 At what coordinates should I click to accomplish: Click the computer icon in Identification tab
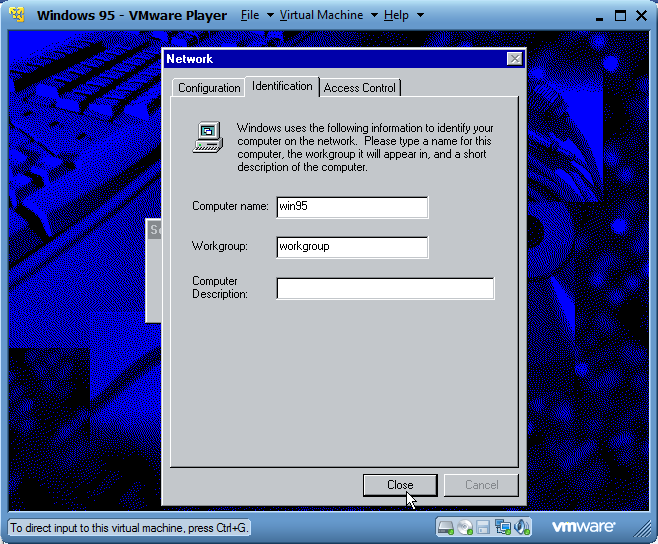[x=208, y=137]
